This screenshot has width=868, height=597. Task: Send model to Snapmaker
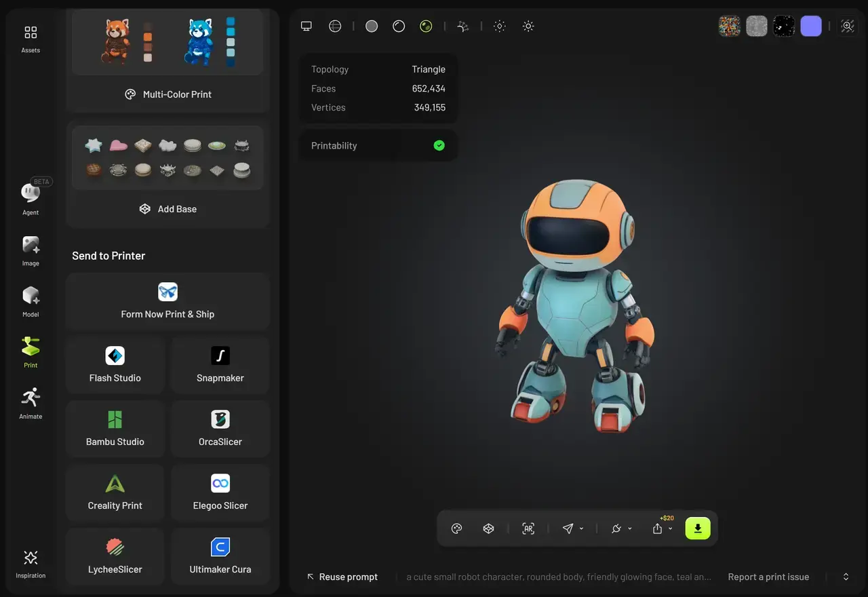click(x=220, y=365)
